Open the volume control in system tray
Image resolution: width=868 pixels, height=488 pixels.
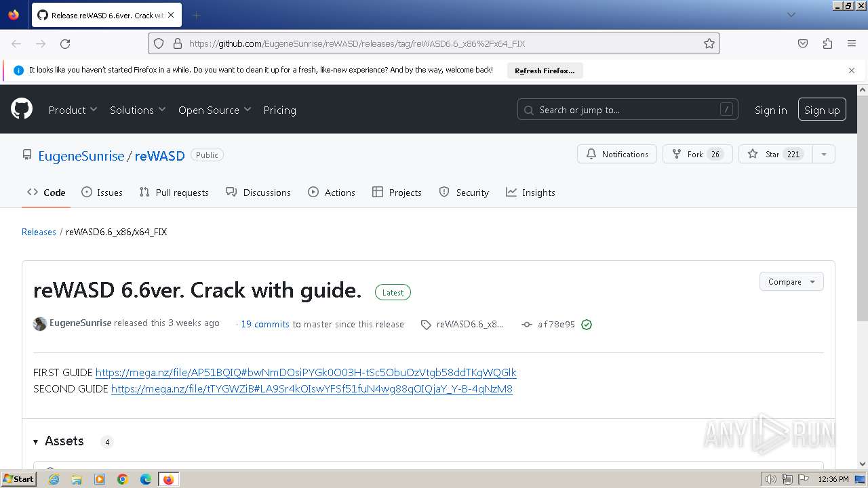(x=770, y=479)
